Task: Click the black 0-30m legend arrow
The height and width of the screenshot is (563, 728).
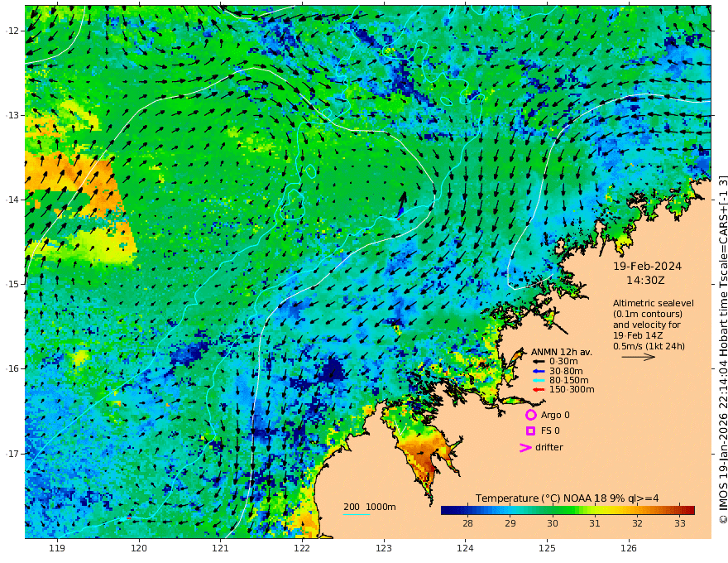Action: [x=539, y=362]
